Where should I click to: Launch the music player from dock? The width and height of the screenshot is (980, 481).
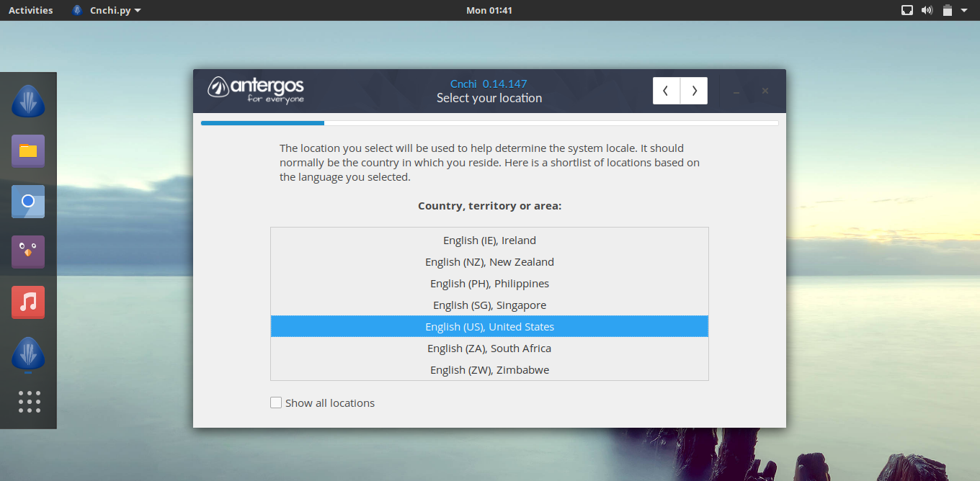coord(28,302)
